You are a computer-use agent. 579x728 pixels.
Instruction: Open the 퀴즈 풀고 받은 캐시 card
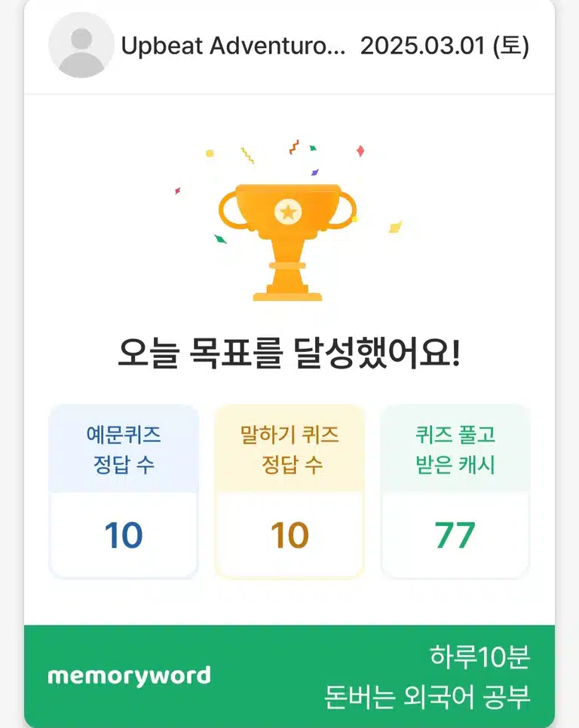(455, 491)
